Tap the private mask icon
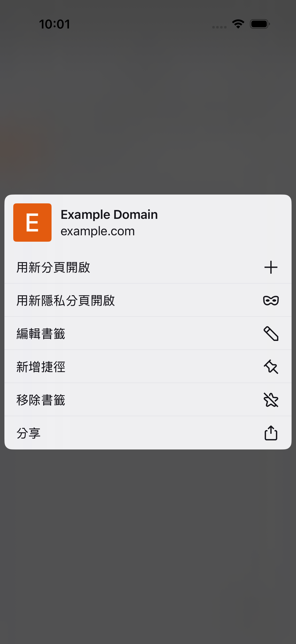This screenshot has width=296, height=644. 271,300
